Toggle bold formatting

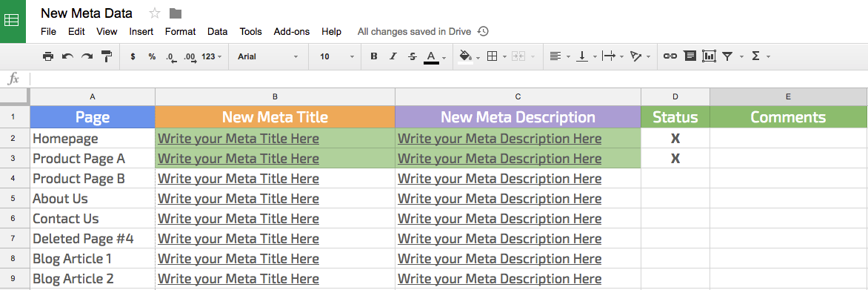pyautogui.click(x=374, y=56)
